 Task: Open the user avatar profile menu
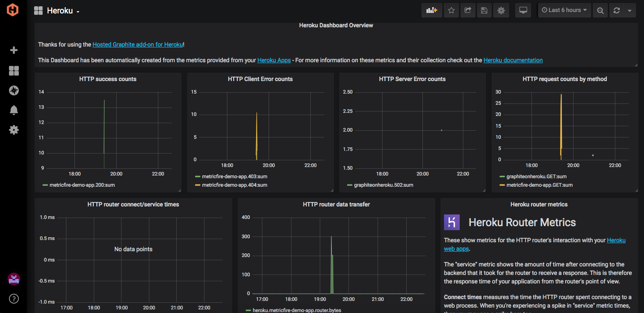coord(14,279)
